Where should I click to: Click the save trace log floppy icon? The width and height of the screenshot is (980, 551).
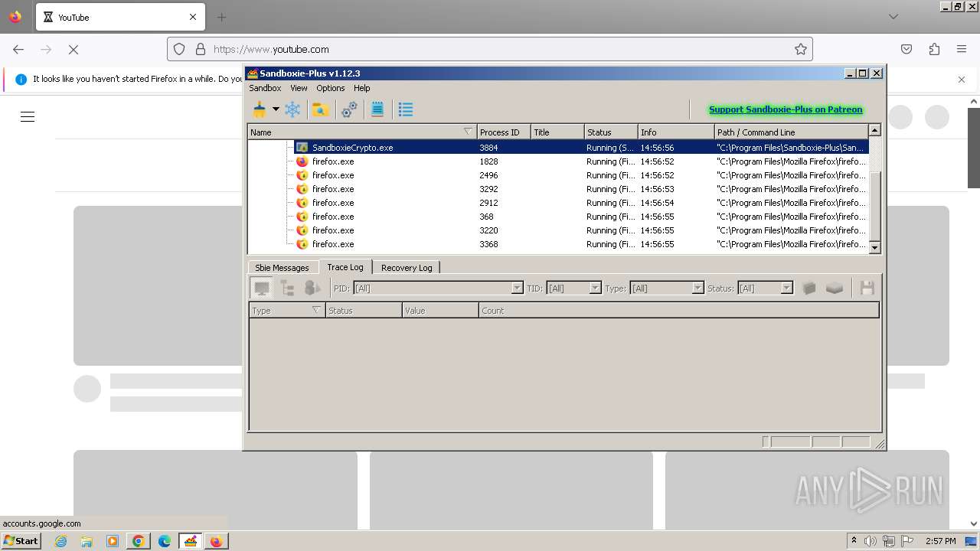click(867, 289)
